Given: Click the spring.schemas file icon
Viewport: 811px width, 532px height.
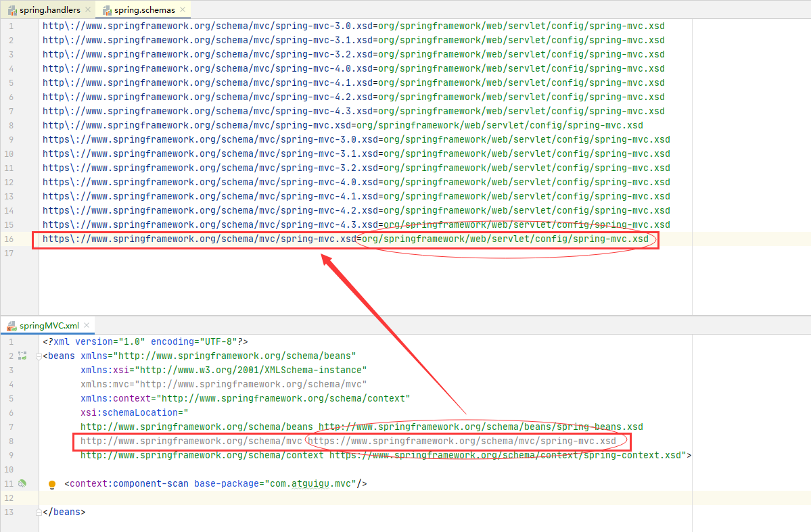Looking at the screenshot, I should click(107, 10).
